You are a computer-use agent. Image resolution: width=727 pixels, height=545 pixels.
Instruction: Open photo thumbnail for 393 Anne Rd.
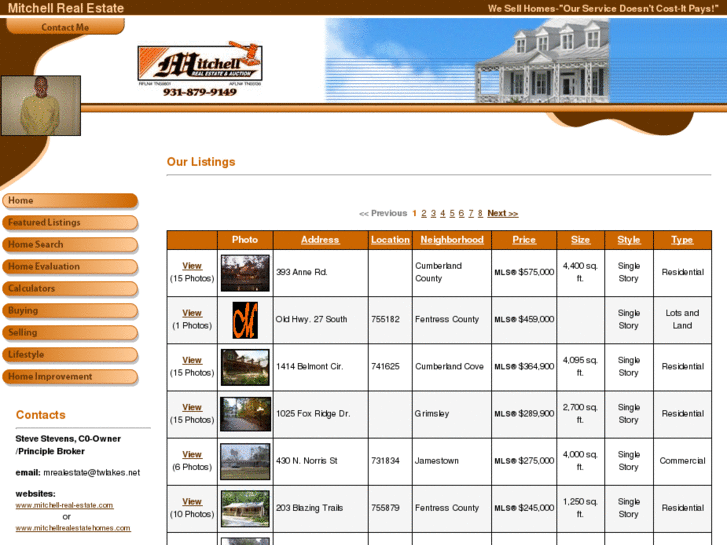point(245,273)
